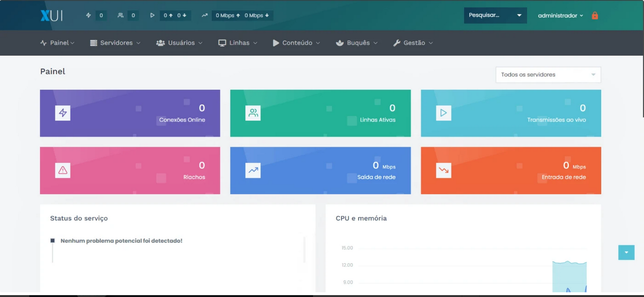Click the lightning bolt connections icon in header
The image size is (644, 297).
(88, 16)
